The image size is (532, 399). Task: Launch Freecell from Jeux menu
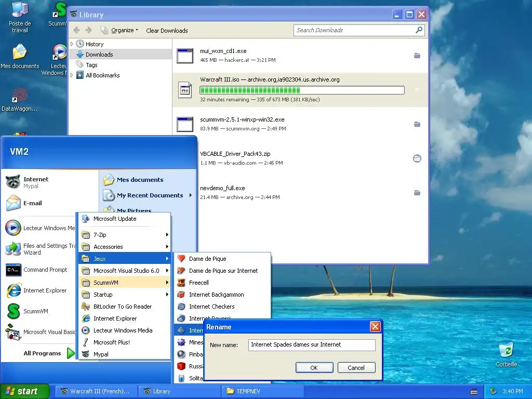click(222, 283)
